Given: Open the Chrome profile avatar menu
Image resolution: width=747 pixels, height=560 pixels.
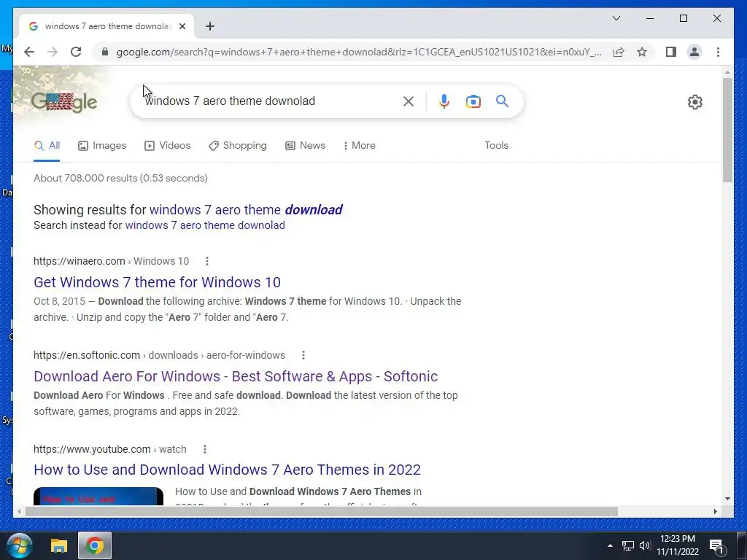Looking at the screenshot, I should coord(694,52).
